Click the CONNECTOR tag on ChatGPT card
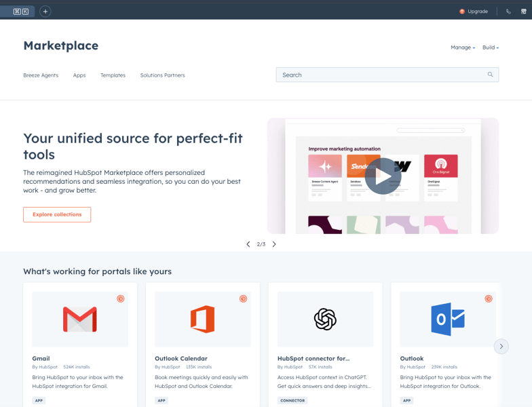The width and height of the screenshot is (532, 407). click(x=292, y=400)
